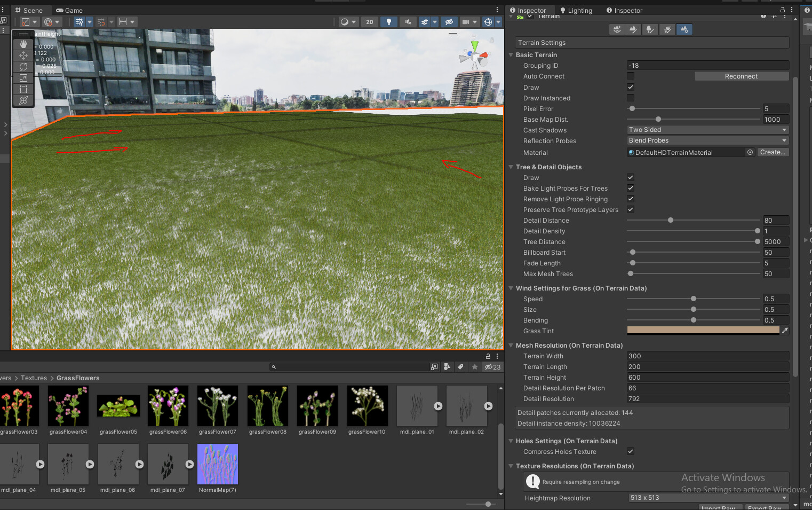Select the Paint Details terrain brush tool
The height and width of the screenshot is (510, 812).
coord(667,29)
